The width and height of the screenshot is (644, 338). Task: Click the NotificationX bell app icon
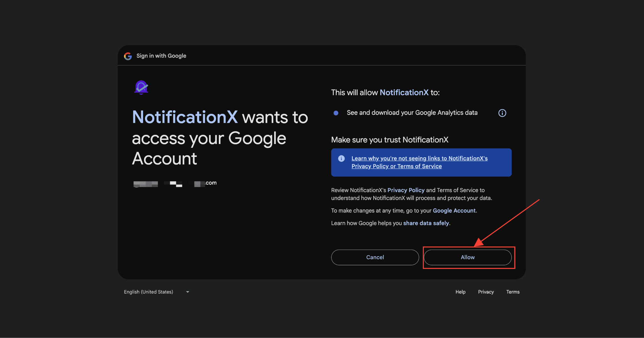(x=141, y=87)
